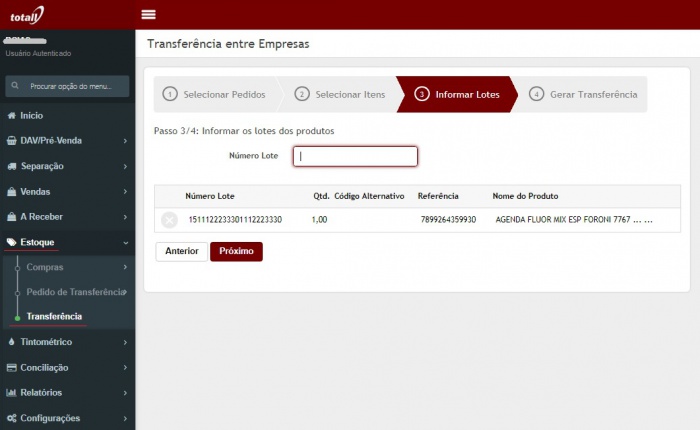Click the DAV/Pré-Venda basket icon
Screen dimensions: 700x430
coord(12,141)
